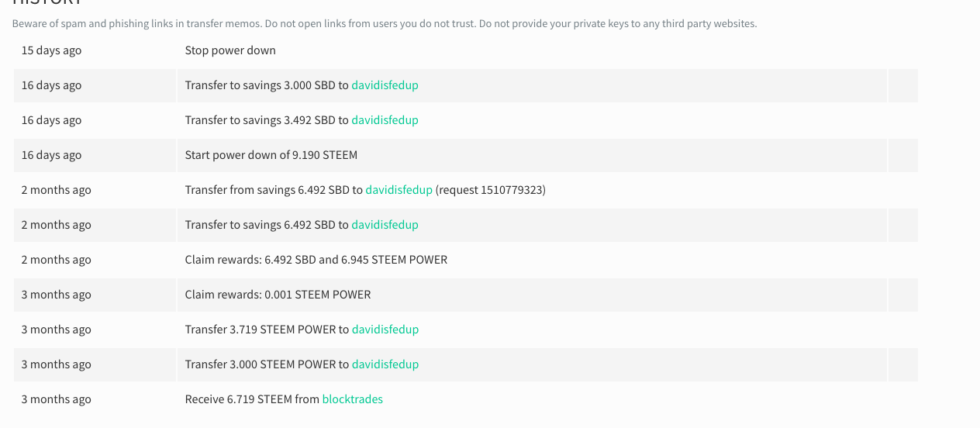Select the 'Stop power down' history entry
The image size is (980, 428).
click(x=230, y=50)
